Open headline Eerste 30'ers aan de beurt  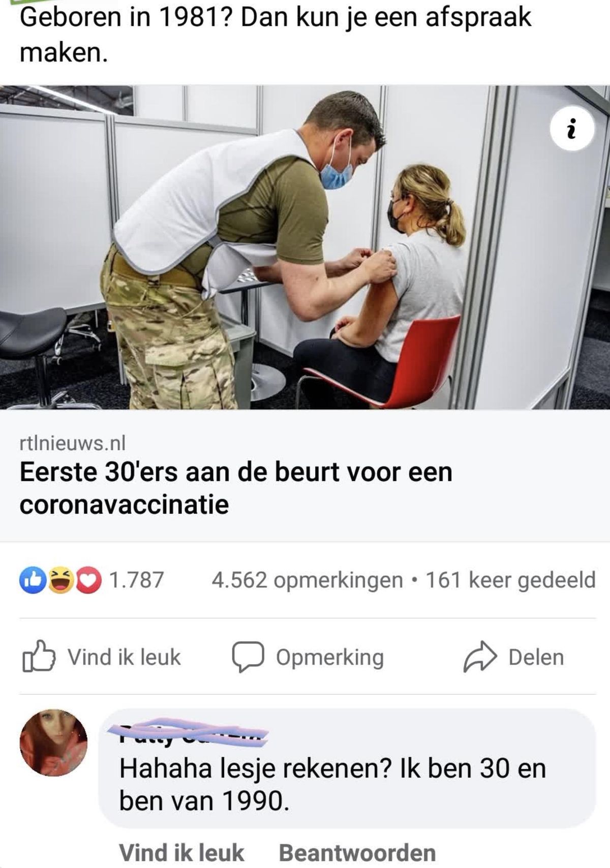click(x=236, y=488)
